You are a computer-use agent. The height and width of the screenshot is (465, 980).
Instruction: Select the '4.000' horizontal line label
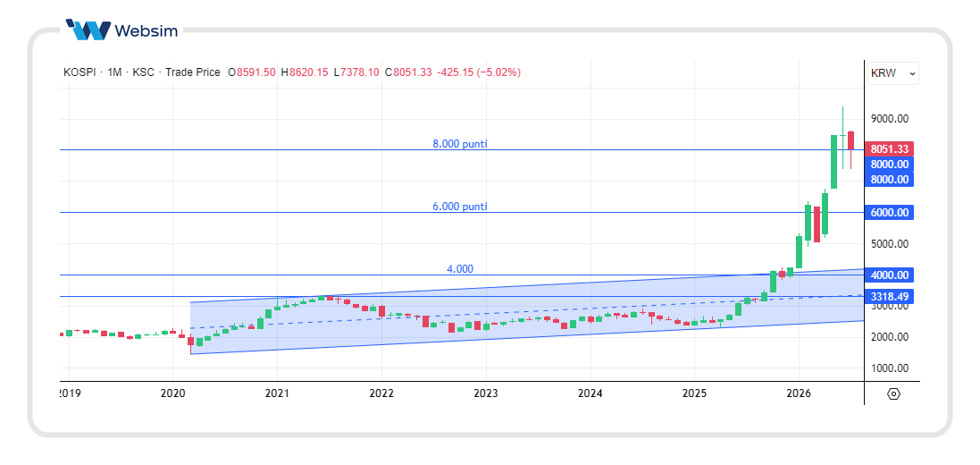[460, 269]
